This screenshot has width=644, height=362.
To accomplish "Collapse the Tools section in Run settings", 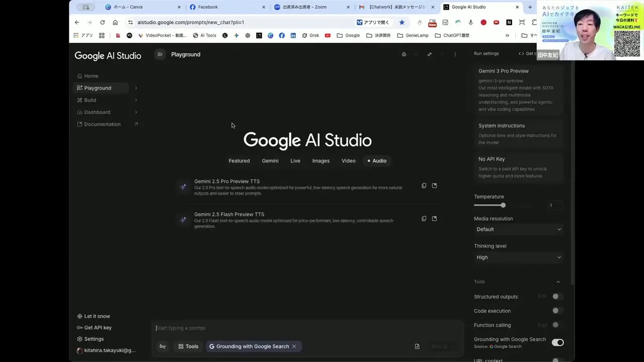I will click(558, 282).
